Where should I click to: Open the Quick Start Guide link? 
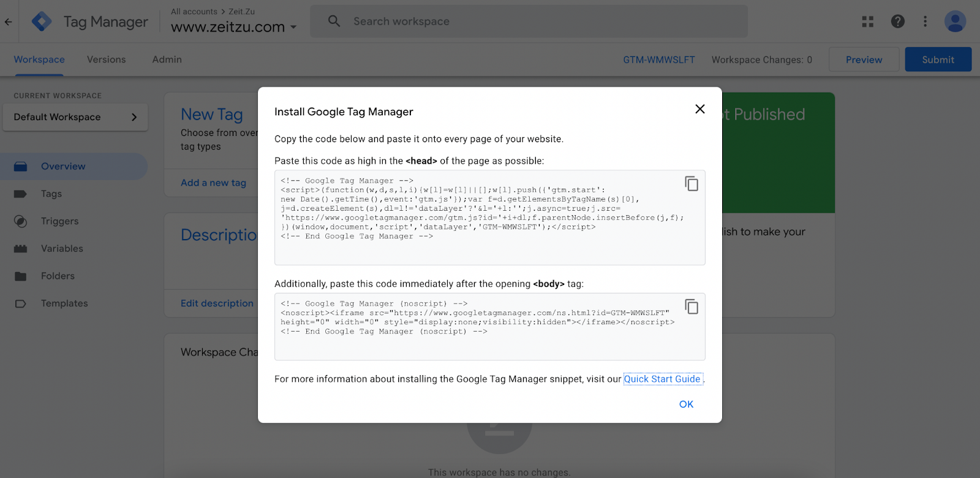point(662,379)
